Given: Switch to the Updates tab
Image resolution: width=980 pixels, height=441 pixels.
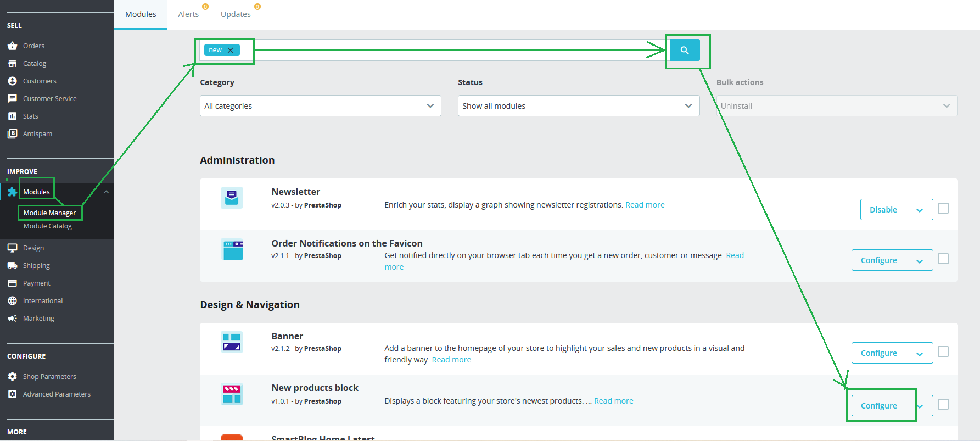Looking at the screenshot, I should (236, 14).
